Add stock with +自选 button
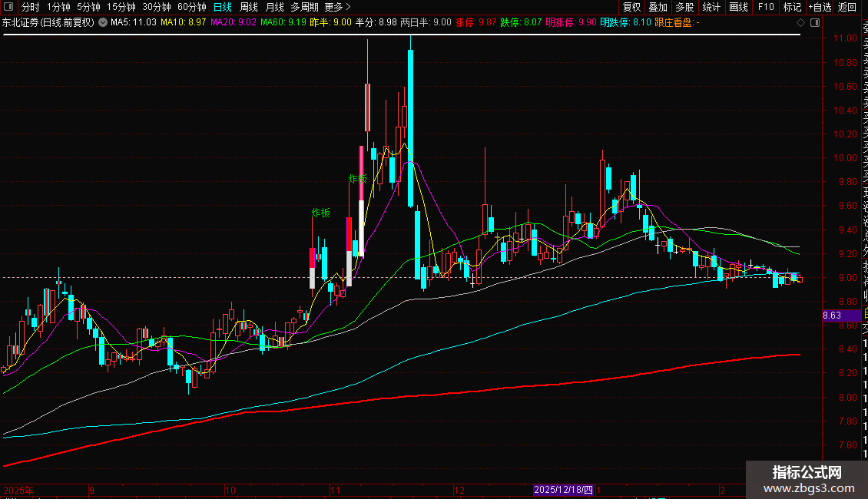The width and height of the screenshot is (868, 499). pyautogui.click(x=820, y=7)
